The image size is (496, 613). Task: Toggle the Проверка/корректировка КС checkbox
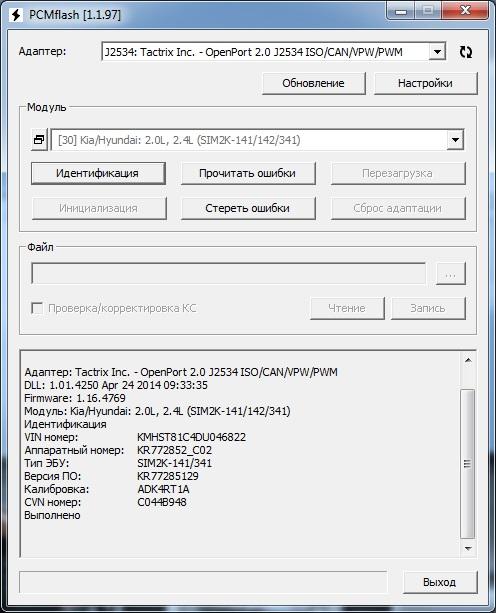point(37,308)
